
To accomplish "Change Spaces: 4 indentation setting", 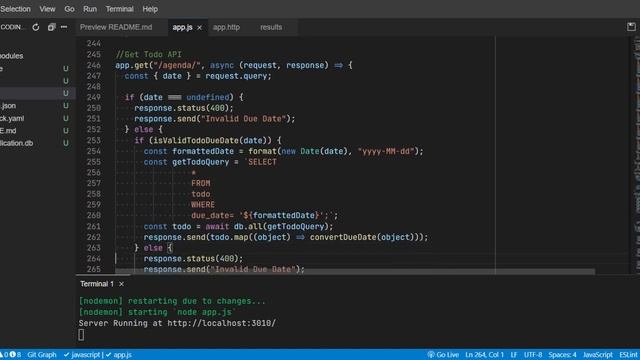I will [x=562, y=355].
